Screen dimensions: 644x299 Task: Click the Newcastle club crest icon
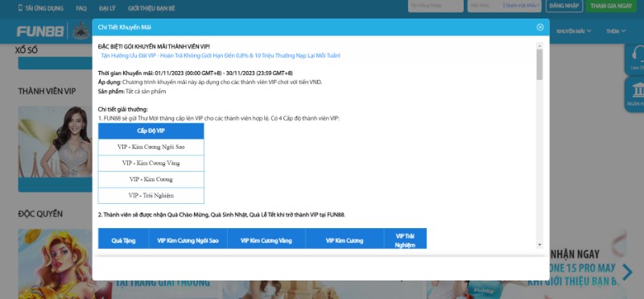[81, 31]
